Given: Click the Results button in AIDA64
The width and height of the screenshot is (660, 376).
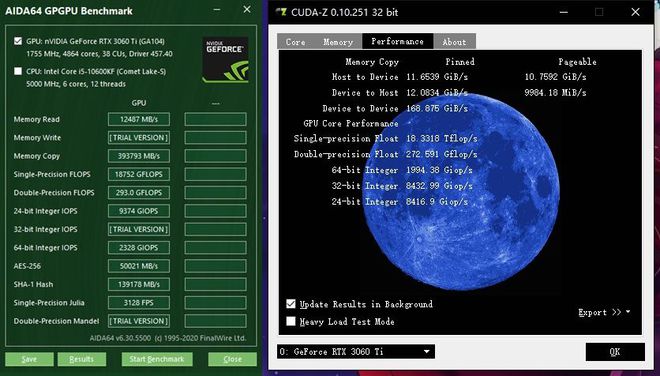Looking at the screenshot, I should [x=82, y=359].
